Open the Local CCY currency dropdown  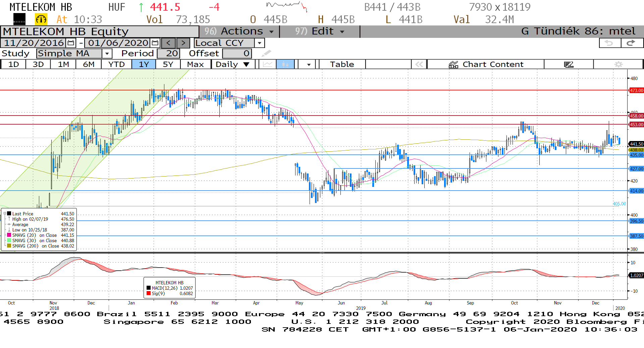[x=259, y=43]
